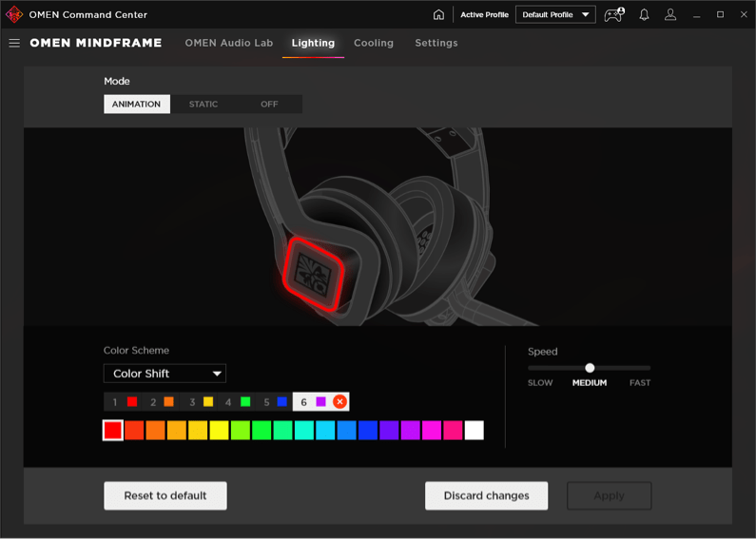Select color slot 2 orange
This screenshot has width=756, height=539.
tap(161, 401)
